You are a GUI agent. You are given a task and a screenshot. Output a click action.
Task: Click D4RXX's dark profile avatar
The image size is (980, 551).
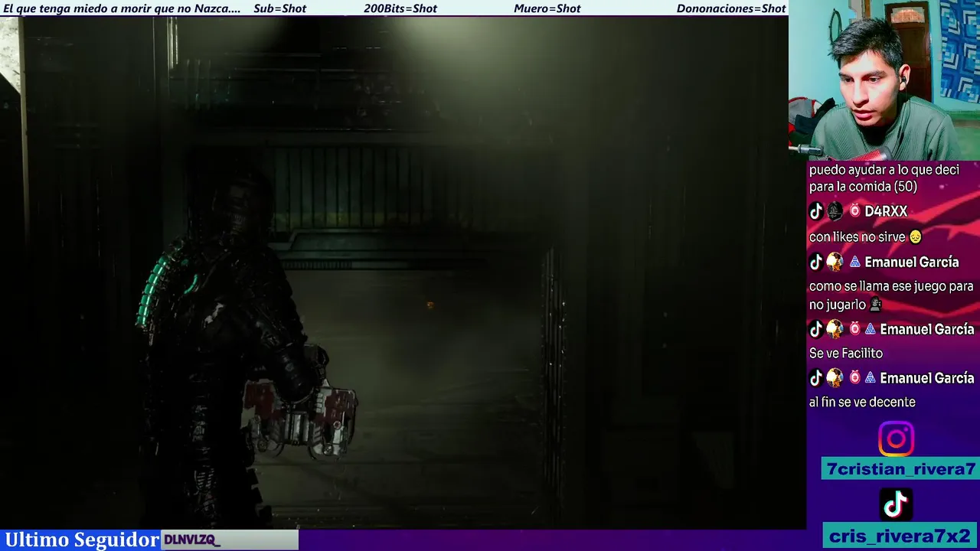[835, 211]
